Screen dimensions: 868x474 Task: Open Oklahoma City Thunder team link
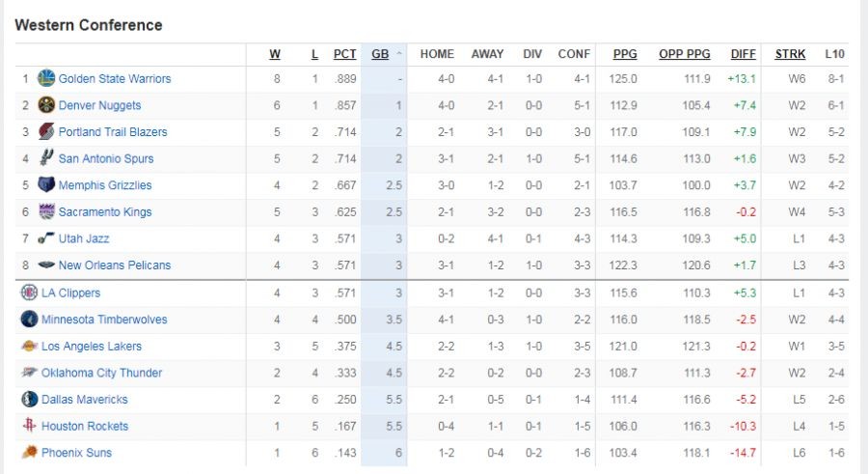click(x=101, y=373)
